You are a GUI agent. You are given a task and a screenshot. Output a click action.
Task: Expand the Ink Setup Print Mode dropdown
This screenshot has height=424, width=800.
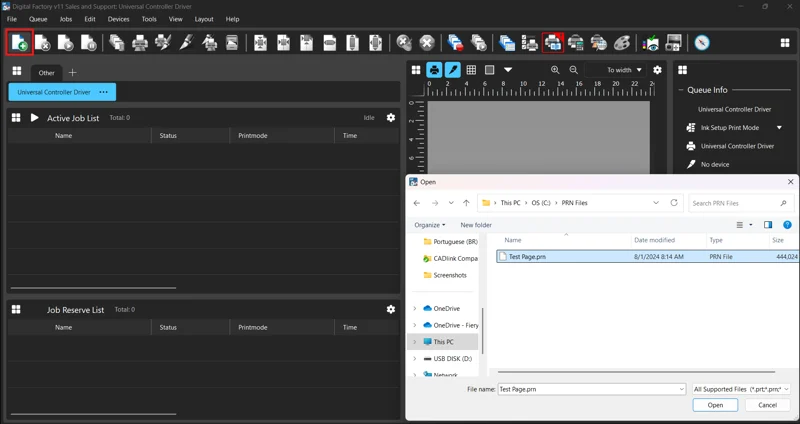779,128
